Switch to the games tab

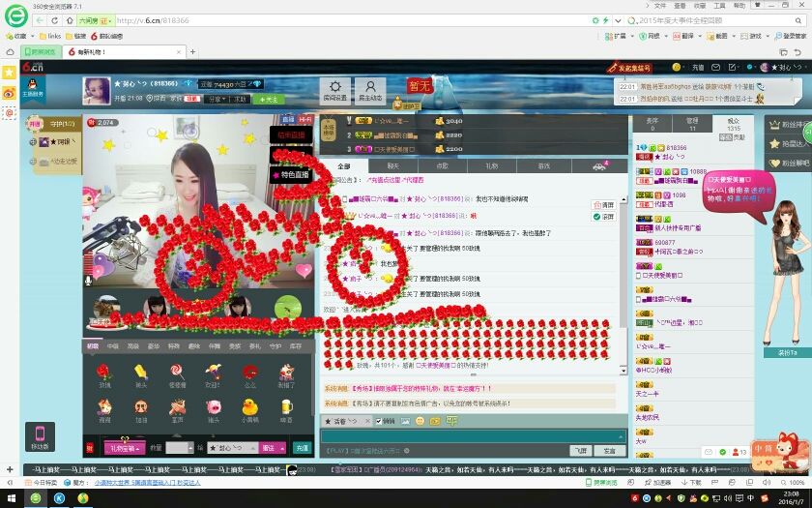[x=543, y=165]
